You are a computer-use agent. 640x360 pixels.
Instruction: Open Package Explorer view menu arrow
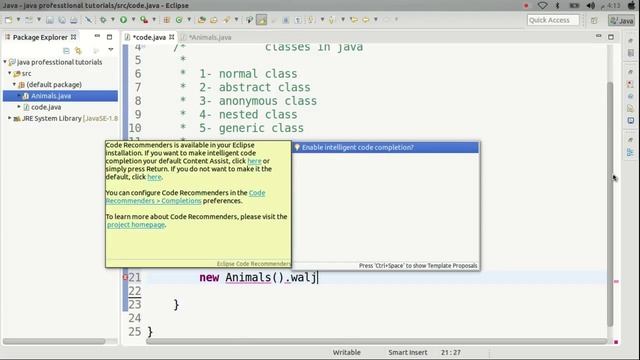(x=111, y=50)
